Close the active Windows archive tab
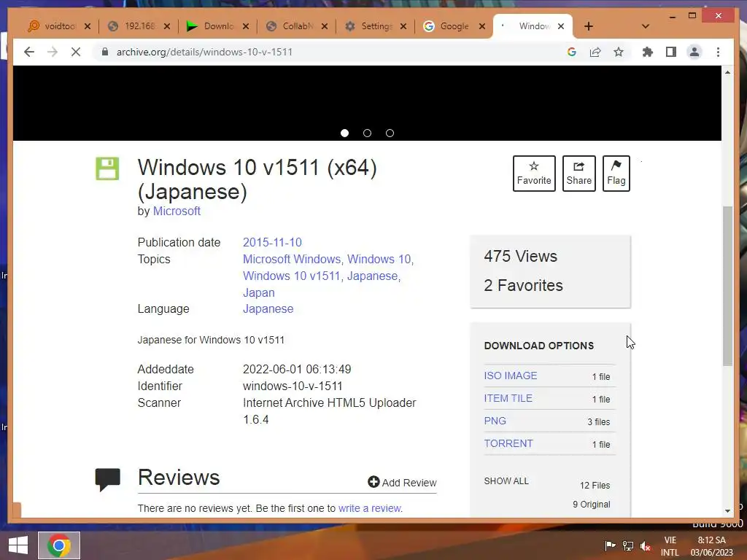This screenshot has width=747, height=560. point(561,26)
